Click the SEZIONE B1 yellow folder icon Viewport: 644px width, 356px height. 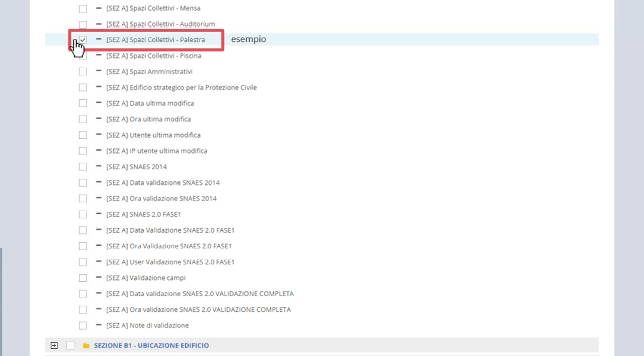click(86, 346)
